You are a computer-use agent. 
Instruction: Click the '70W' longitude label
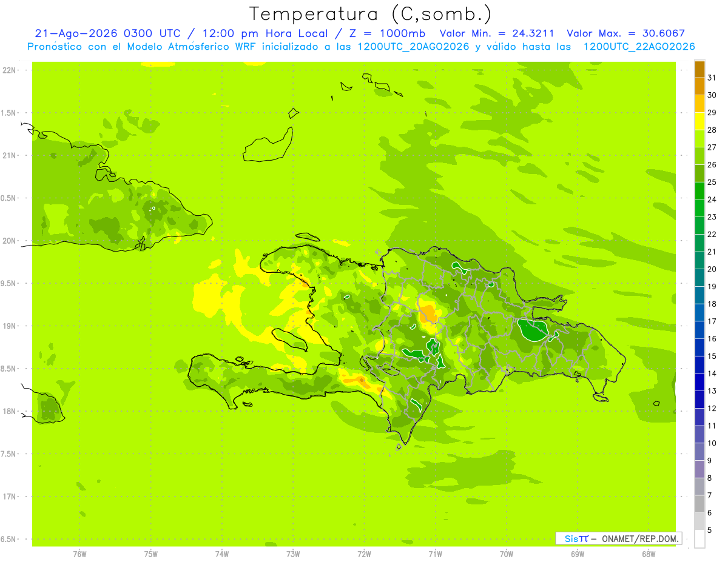pos(506,554)
